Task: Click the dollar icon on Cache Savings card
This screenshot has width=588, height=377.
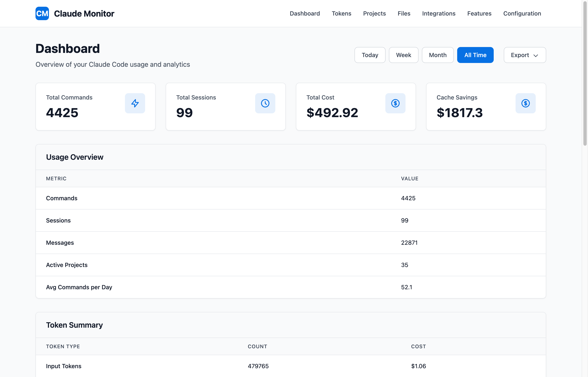Action: click(x=526, y=103)
